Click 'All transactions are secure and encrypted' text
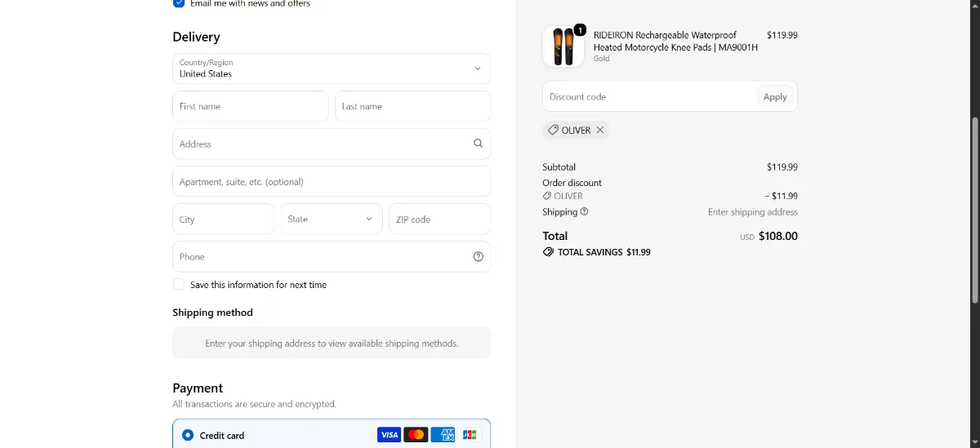Viewport: 980px width, 448px height. click(x=254, y=404)
